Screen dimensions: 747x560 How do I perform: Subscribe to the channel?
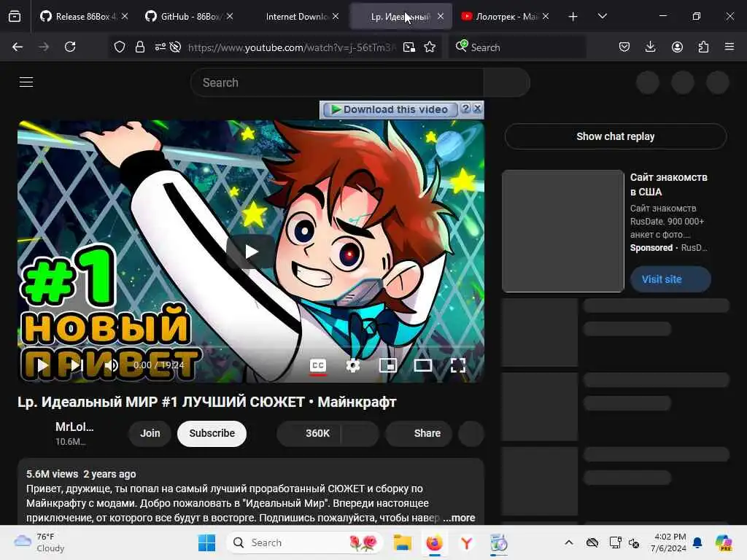[x=212, y=433]
